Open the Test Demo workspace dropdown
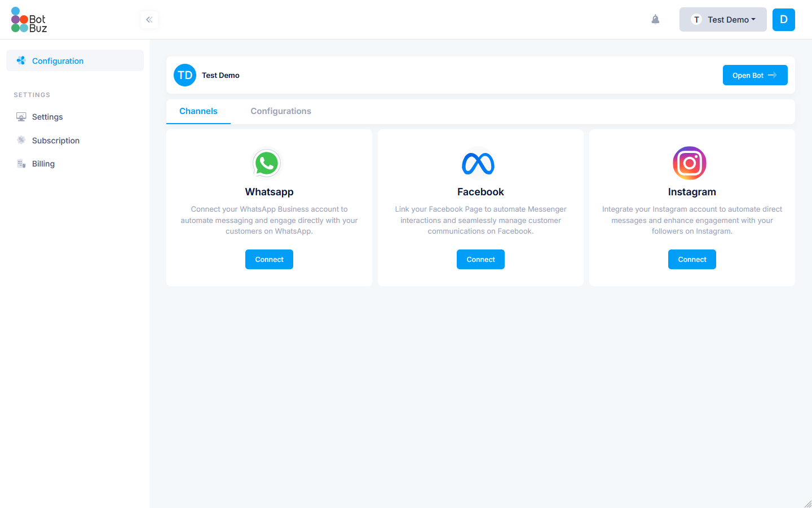This screenshot has width=812, height=508. click(723, 20)
